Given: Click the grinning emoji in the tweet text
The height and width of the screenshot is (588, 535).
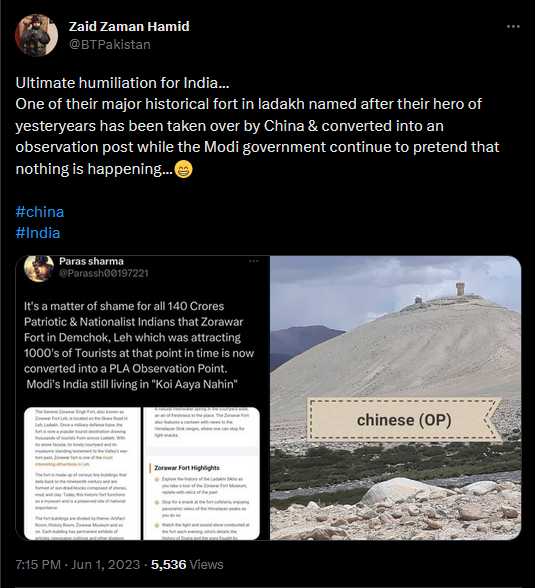Looking at the screenshot, I should [184, 169].
